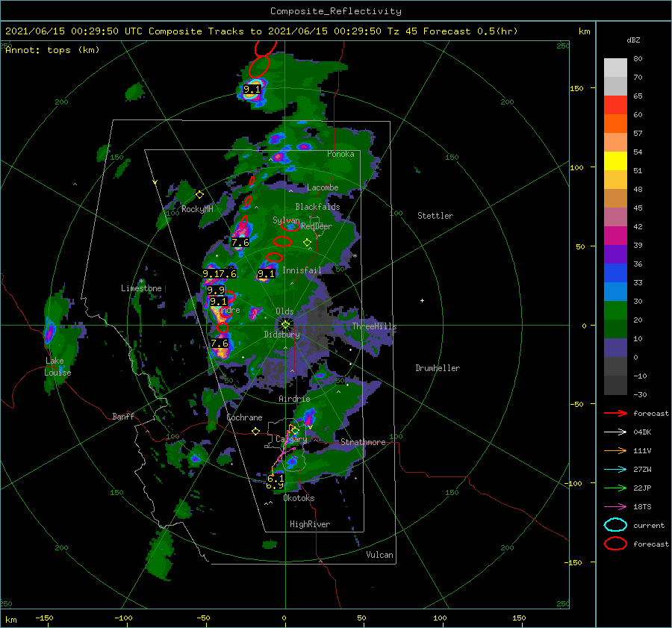This screenshot has height=628, width=672.
Task: Click the 9.9 storm top label
Action: tap(216, 290)
